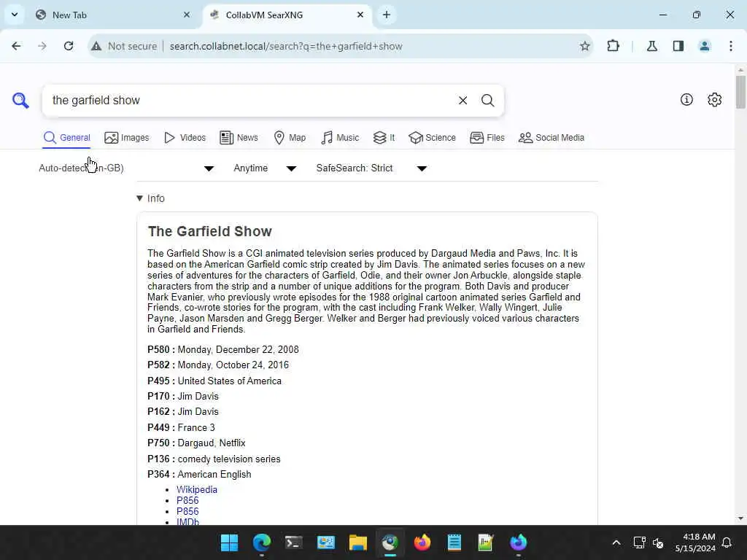Viewport: 747px width, 560px height.
Task: Close the CollabVM SearXNG tab
Action: (360, 15)
